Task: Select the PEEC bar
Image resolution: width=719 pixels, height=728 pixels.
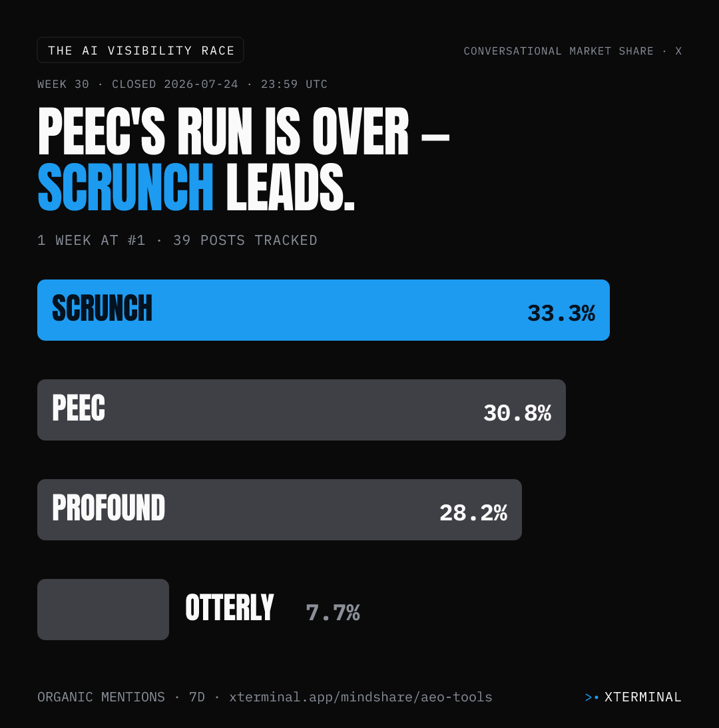Action: (302, 410)
